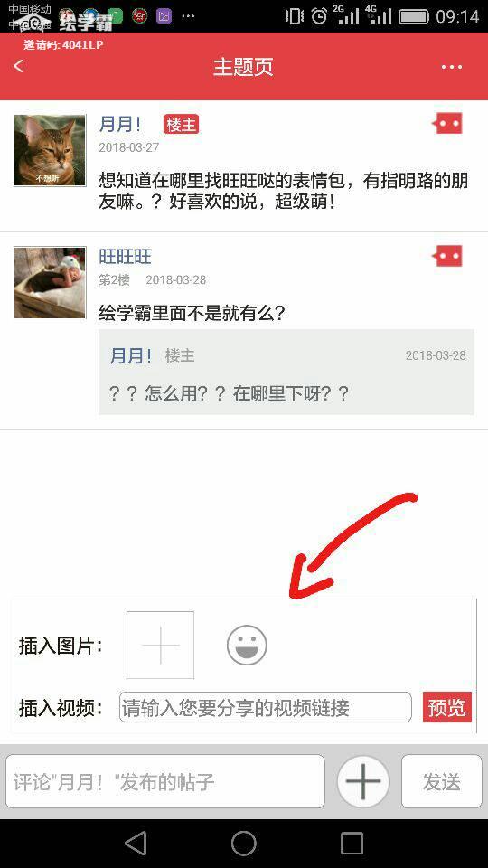Open the smiley emoji picker
Image resolution: width=488 pixels, height=868 pixels.
pos(247,645)
